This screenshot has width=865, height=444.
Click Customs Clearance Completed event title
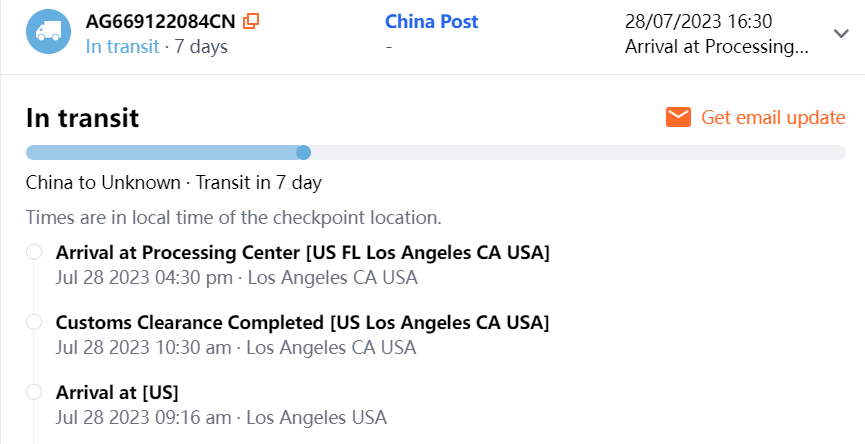tap(302, 323)
